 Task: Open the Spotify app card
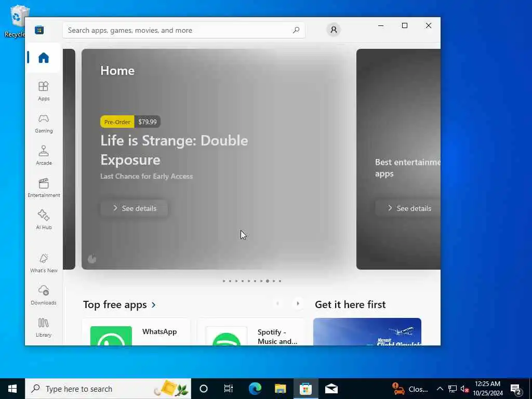pyautogui.click(x=251, y=332)
